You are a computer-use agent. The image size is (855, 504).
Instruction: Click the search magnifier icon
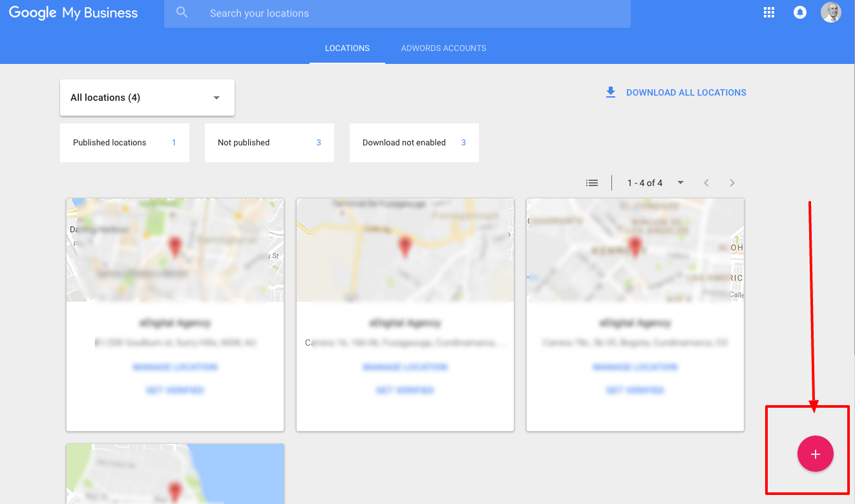point(182,12)
